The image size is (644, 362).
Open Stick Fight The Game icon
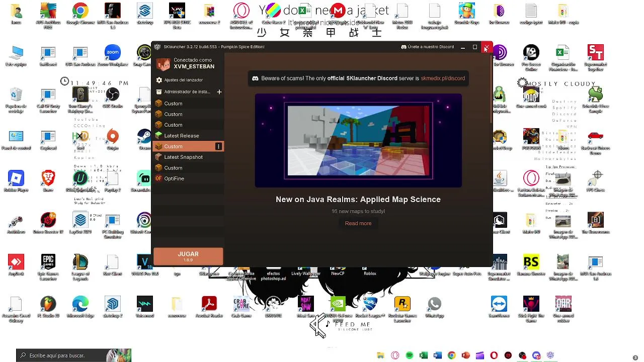[531, 309]
